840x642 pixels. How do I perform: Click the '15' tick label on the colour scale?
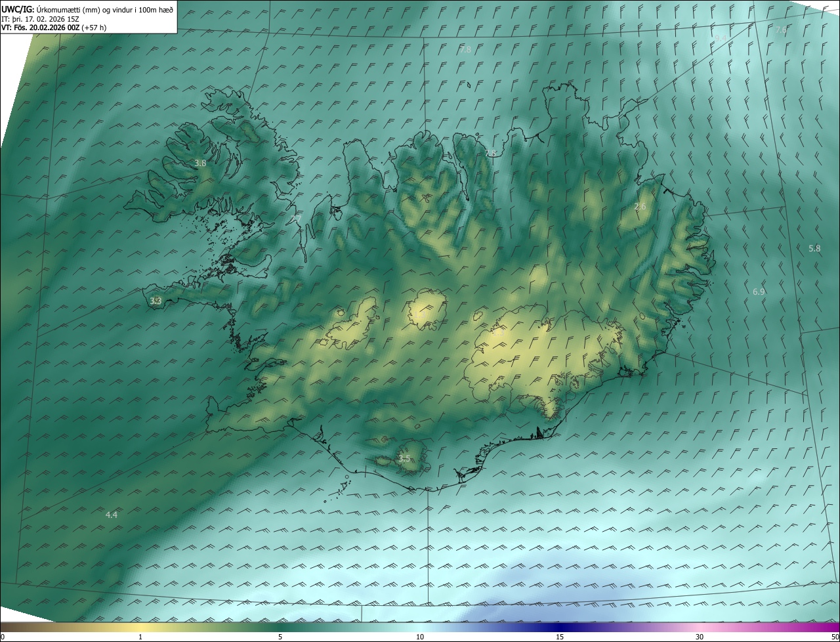point(560,637)
